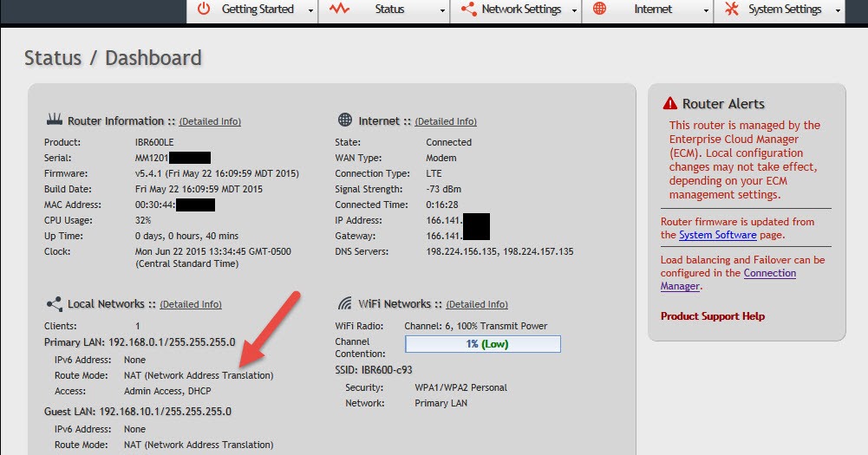Click WiFi Radio Channel: 6 value
Screen dimensions: 868x455
pos(475,326)
